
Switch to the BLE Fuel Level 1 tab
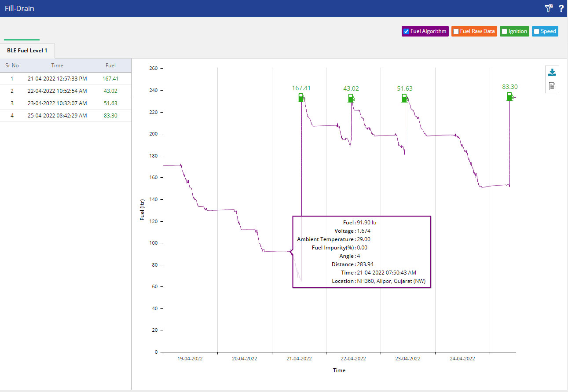pos(27,51)
